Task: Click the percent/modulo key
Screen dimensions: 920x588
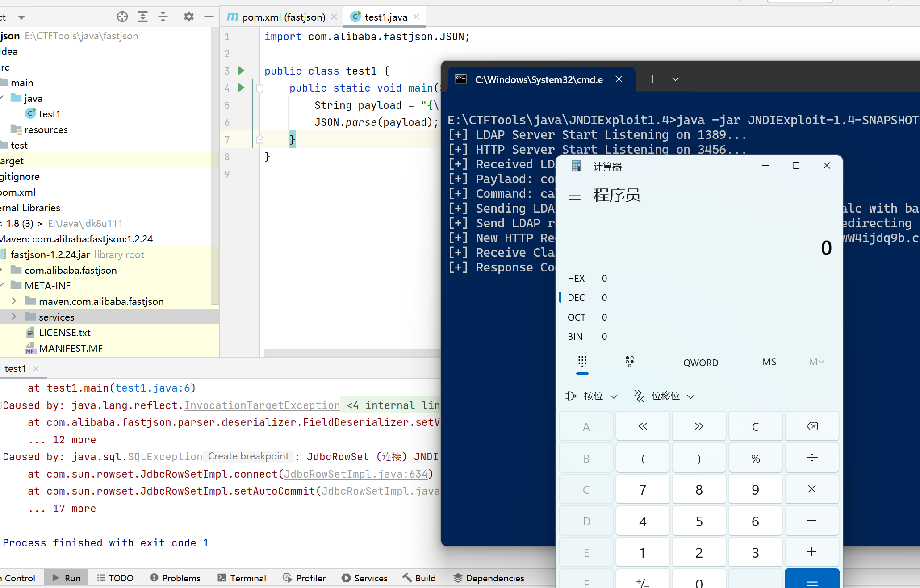Action: [755, 458]
